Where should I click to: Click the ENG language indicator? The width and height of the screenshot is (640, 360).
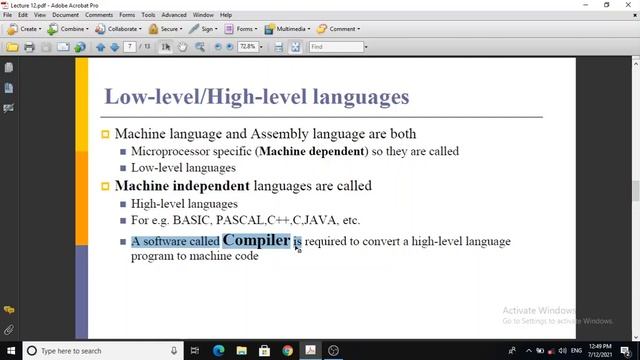(x=576, y=351)
